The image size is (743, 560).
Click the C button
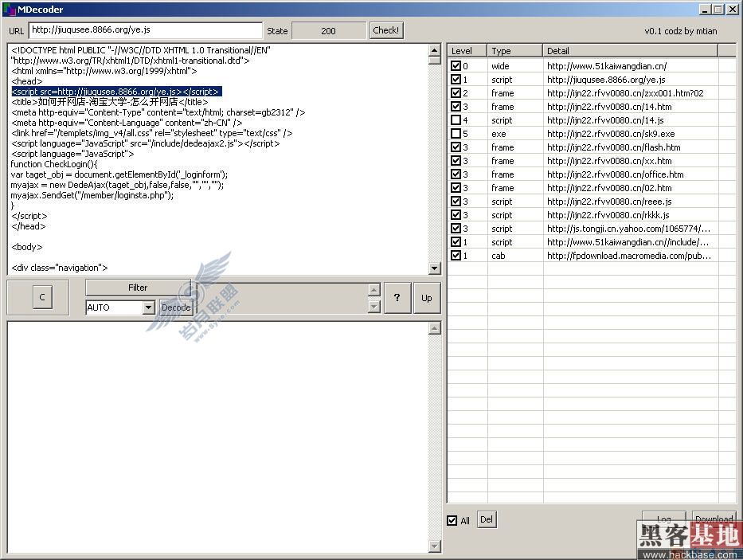[x=42, y=297]
